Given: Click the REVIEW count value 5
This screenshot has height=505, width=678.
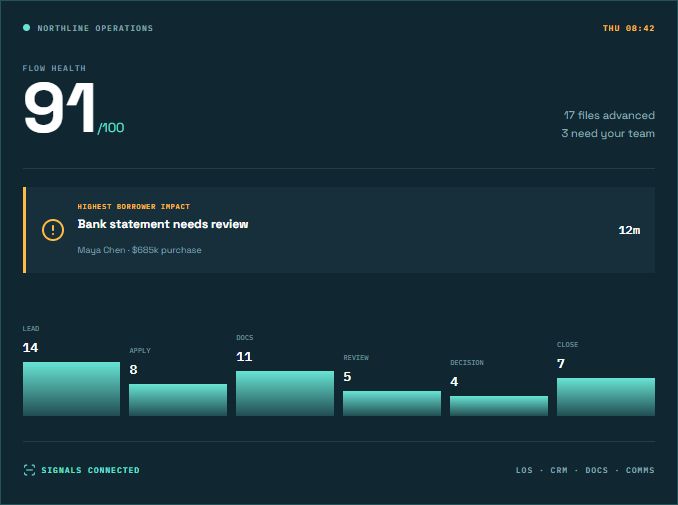Looking at the screenshot, I should pyautogui.click(x=347, y=377).
